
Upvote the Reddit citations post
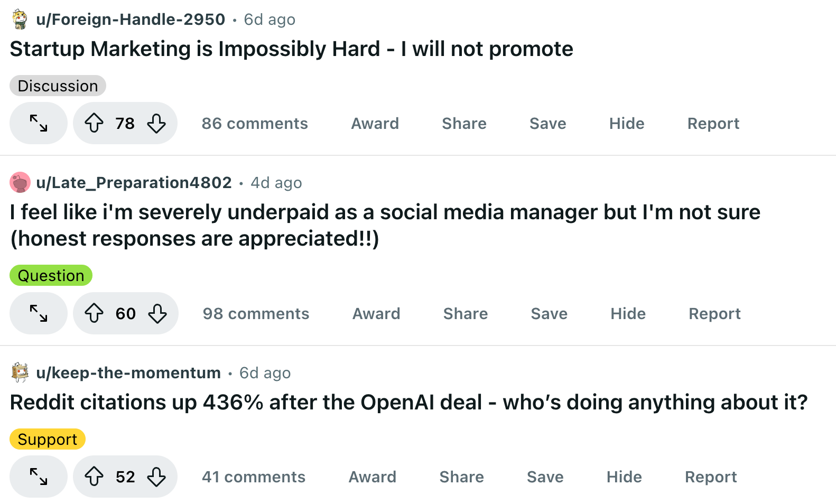point(94,477)
